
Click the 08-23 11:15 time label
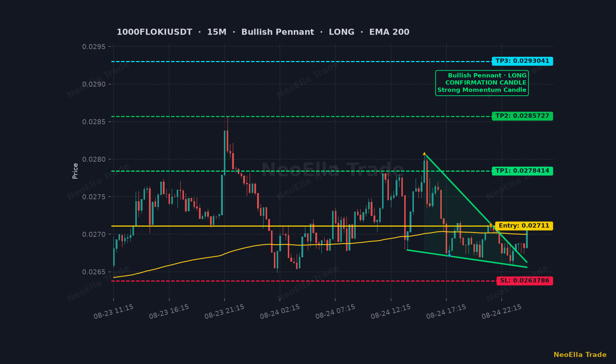tap(114, 312)
